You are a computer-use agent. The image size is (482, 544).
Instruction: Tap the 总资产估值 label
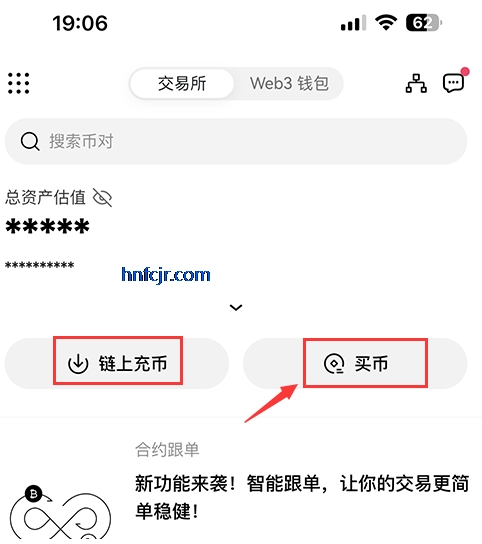45,197
